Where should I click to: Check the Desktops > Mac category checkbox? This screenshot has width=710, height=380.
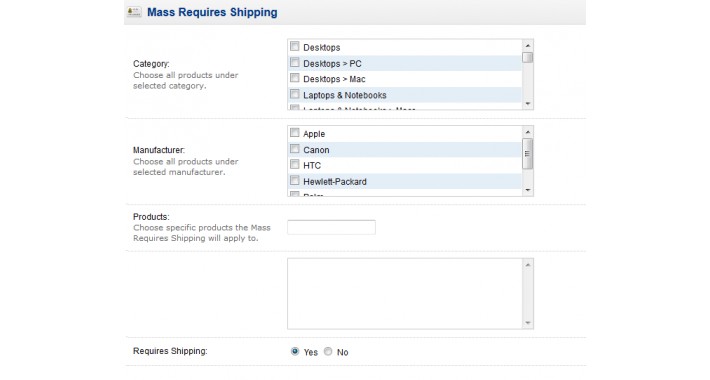(x=295, y=78)
